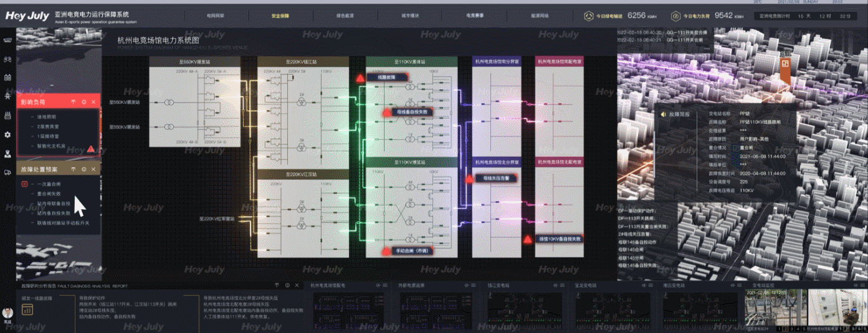Click speaker icon beside 故障简报
The width and height of the screenshot is (868, 333).
(x=665, y=115)
